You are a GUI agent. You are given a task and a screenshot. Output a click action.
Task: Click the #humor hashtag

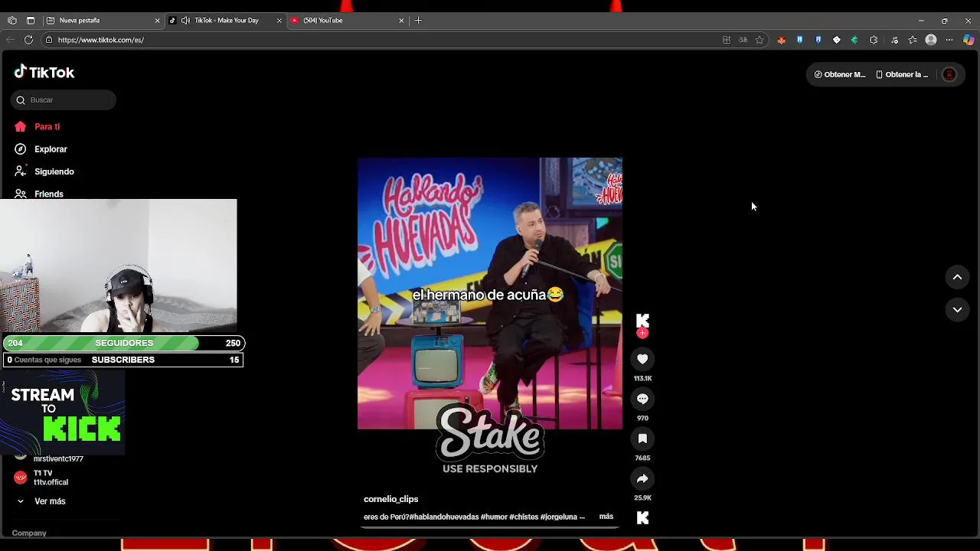[494, 517]
